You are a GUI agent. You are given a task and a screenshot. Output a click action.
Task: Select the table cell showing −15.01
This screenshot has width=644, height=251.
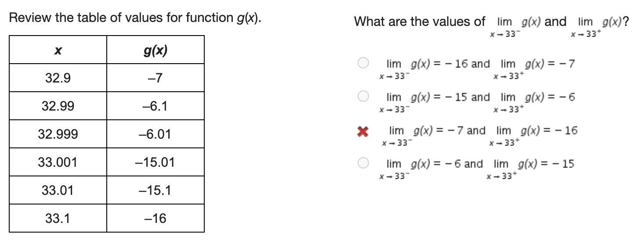coord(156,162)
